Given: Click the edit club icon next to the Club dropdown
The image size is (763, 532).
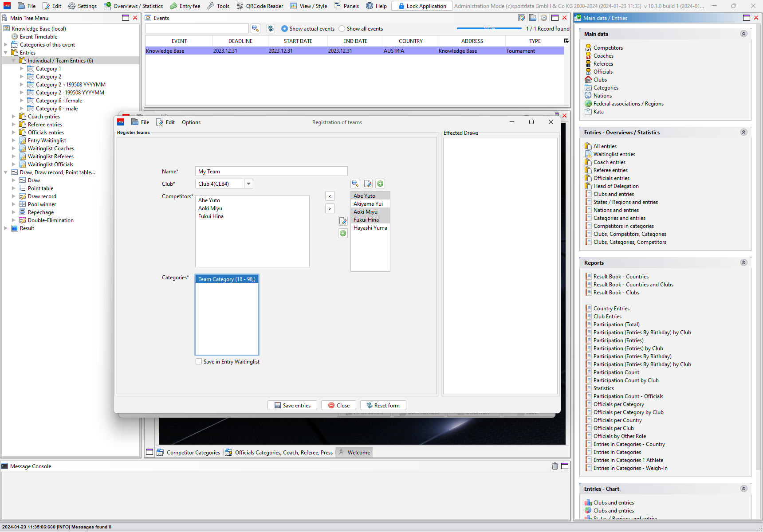Looking at the screenshot, I should click(x=368, y=184).
